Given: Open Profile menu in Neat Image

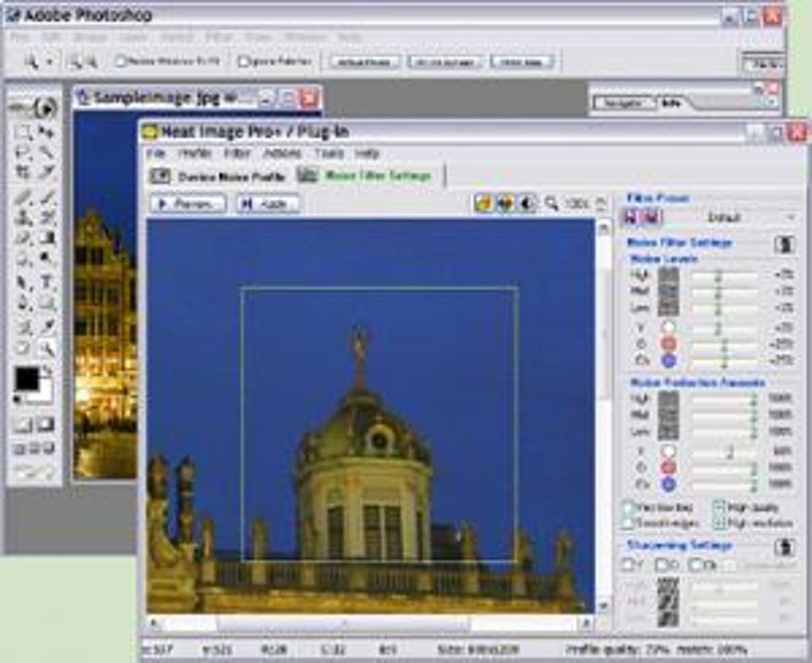Looking at the screenshot, I should pos(195,154).
